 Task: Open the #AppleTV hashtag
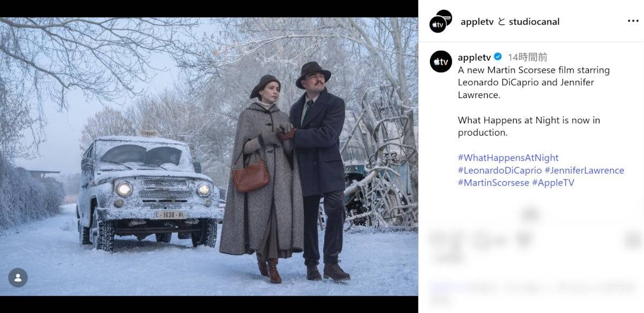tap(553, 183)
